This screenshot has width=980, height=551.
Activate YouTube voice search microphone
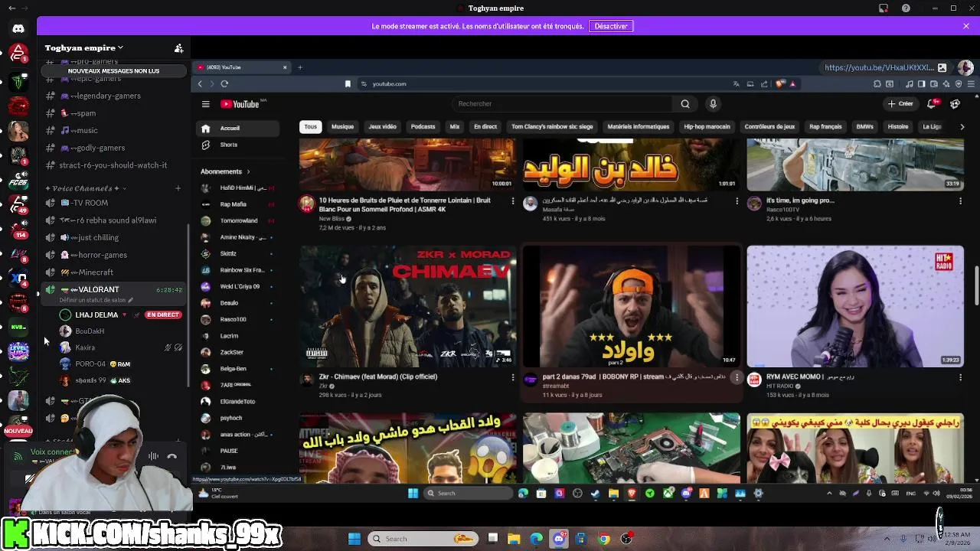713,104
